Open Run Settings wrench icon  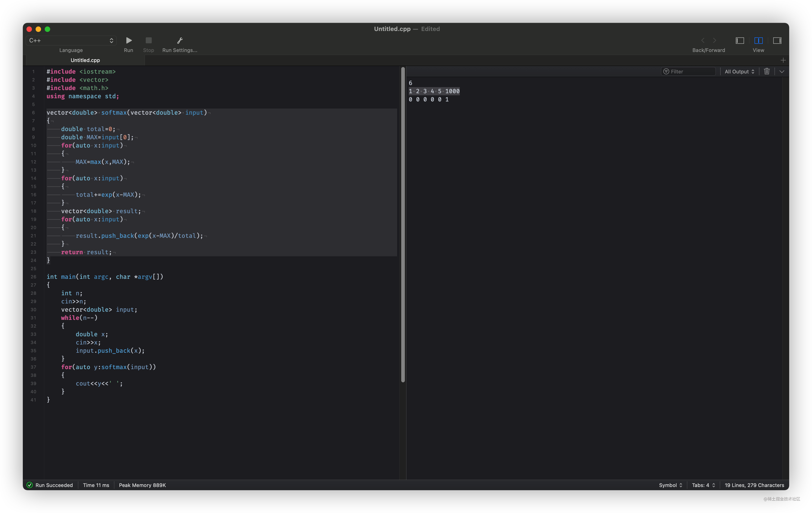(x=180, y=40)
